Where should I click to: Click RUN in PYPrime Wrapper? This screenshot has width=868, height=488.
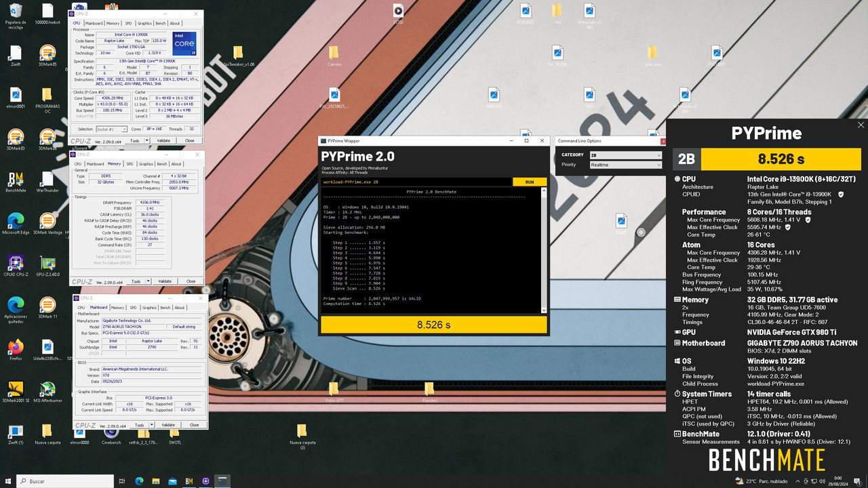[530, 182]
